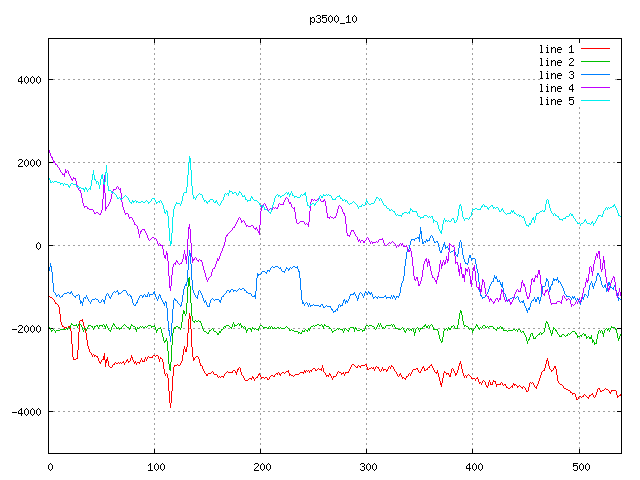
Task: Click the -4000 y-axis tick label
Action: coord(25,412)
